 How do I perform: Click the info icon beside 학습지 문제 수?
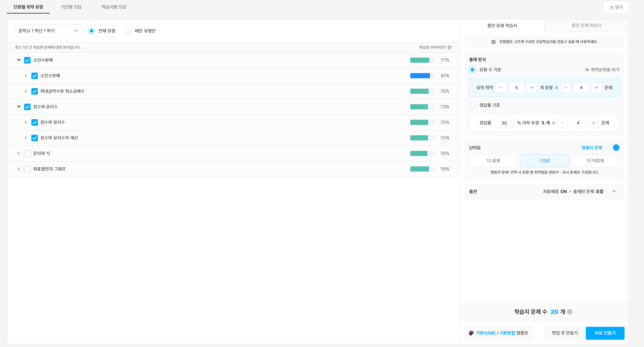pos(570,312)
